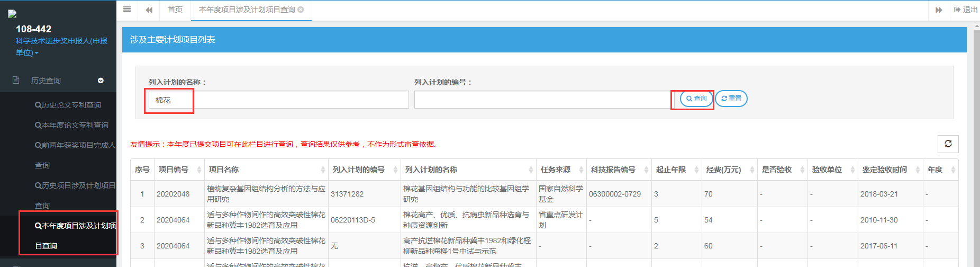The image size is (980, 267).
Task: Sort by 列入计划的名称 column
Action: (468, 170)
